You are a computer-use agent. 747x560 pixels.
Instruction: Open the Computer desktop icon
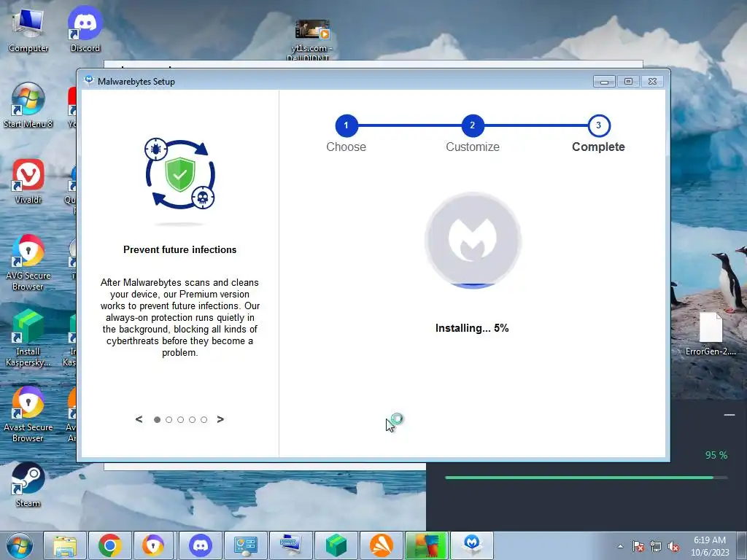coord(28,29)
